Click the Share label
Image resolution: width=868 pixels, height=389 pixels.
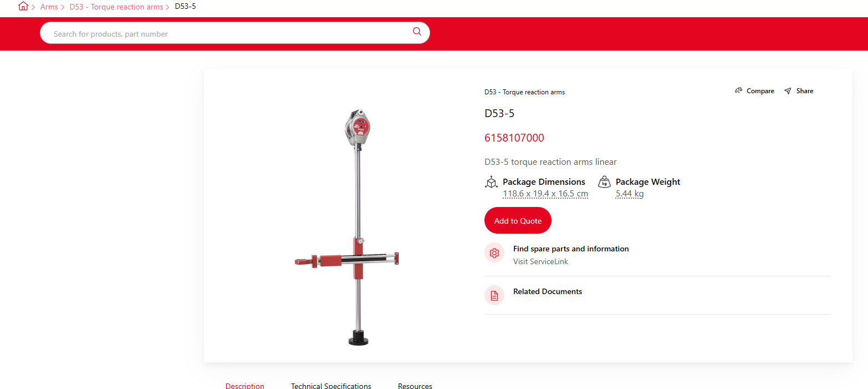coord(804,91)
